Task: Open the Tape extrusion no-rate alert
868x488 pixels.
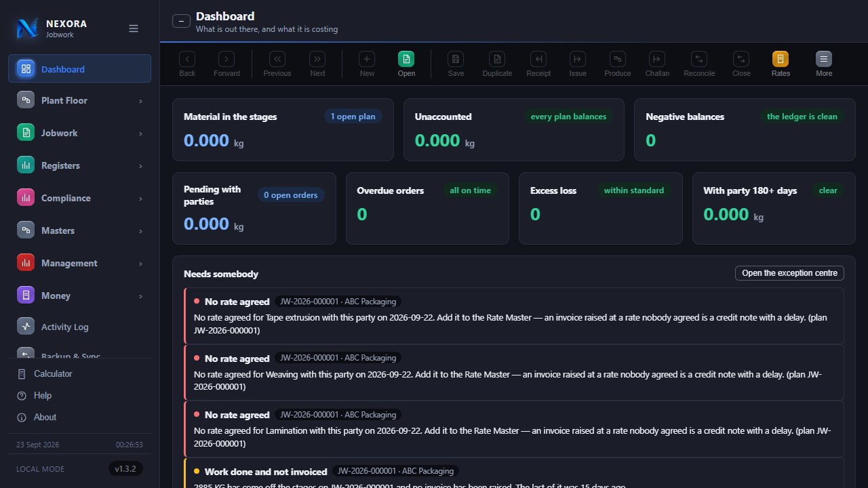Action: point(514,316)
